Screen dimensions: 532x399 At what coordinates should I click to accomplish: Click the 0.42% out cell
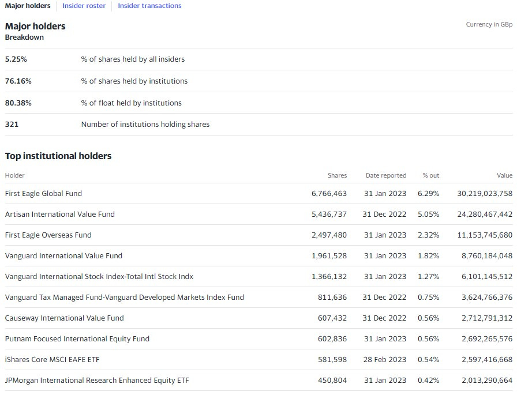point(429,381)
